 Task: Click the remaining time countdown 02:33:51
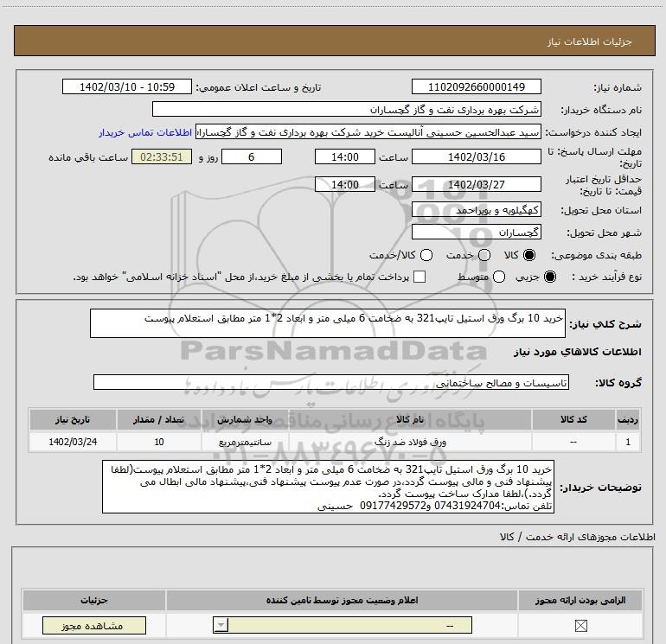pyautogui.click(x=162, y=156)
